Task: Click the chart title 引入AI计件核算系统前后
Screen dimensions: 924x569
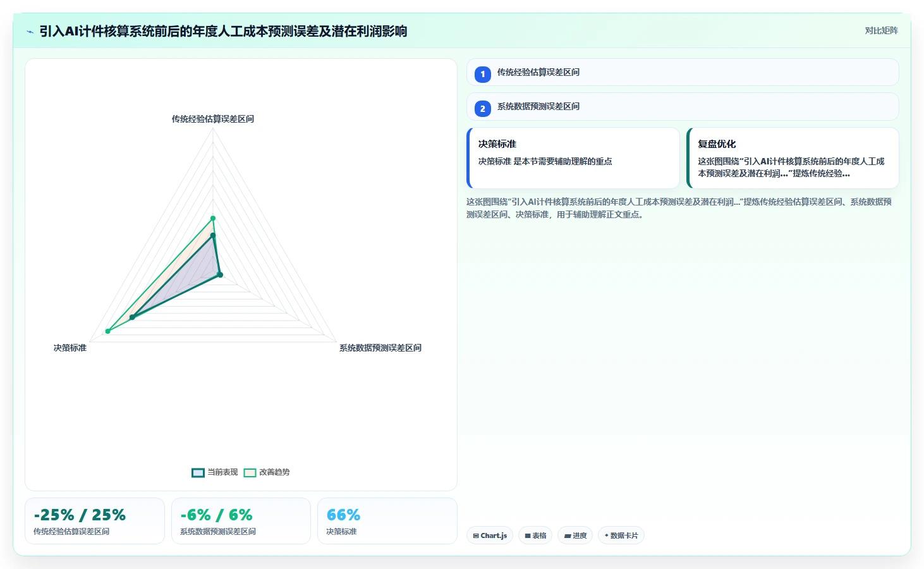Action: coord(223,31)
